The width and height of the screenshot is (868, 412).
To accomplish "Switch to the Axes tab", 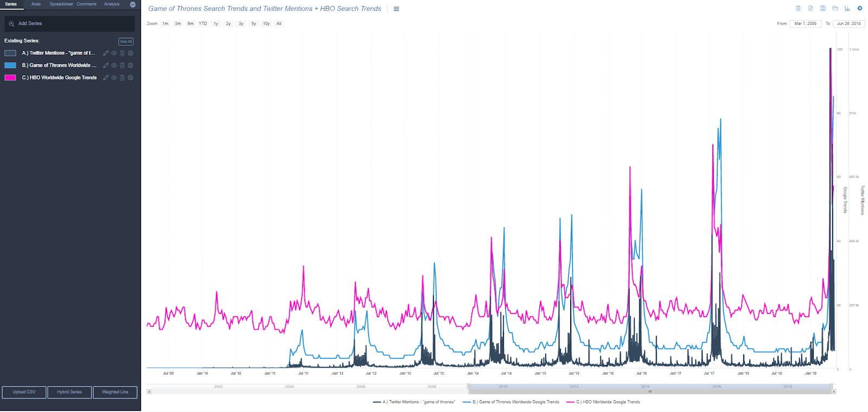I will coord(36,4).
